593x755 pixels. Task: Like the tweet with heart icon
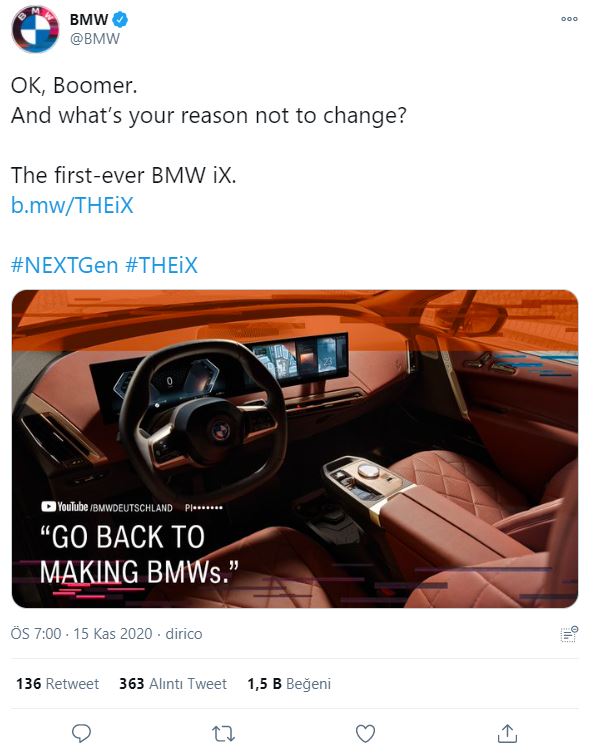pyautogui.click(x=365, y=734)
